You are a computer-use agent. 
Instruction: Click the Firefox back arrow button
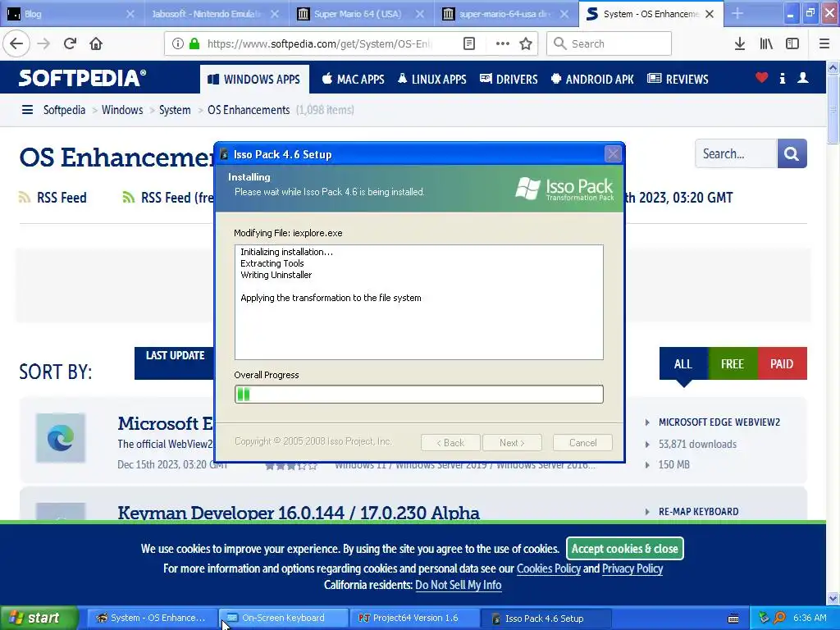pyautogui.click(x=16, y=43)
